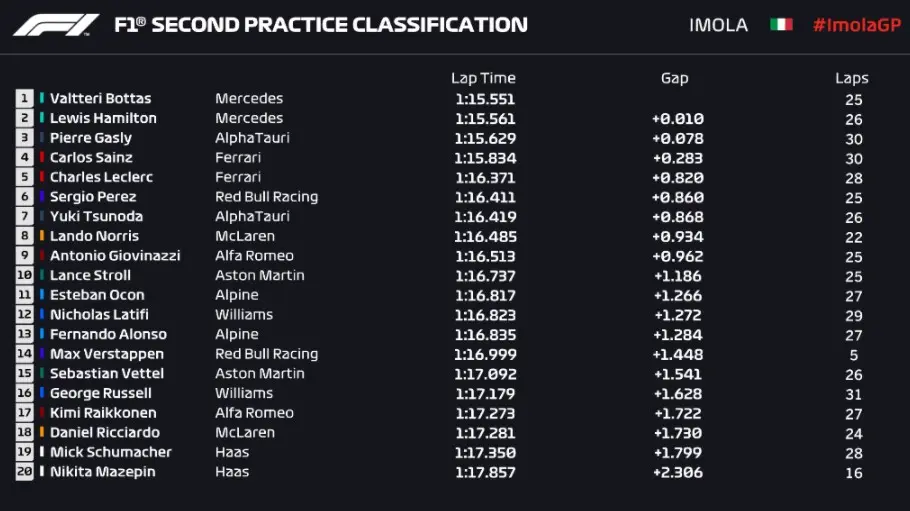Select the Laps column header
Screen dimensions: 910x511
[852, 78]
